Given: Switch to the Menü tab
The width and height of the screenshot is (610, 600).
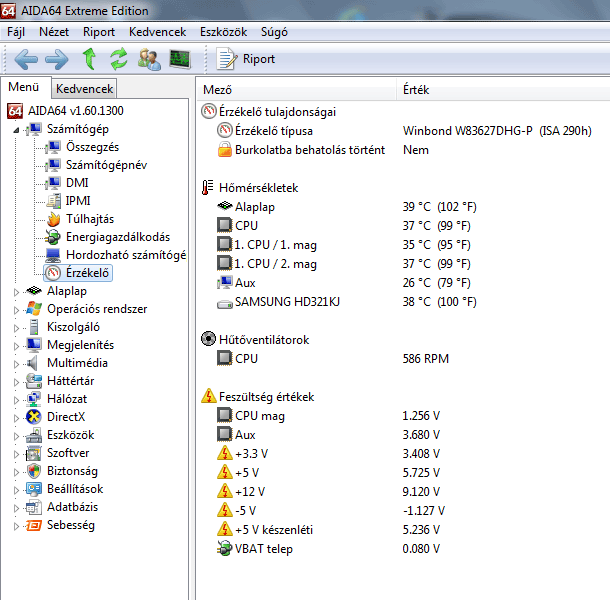Looking at the screenshot, I should pos(24,87).
